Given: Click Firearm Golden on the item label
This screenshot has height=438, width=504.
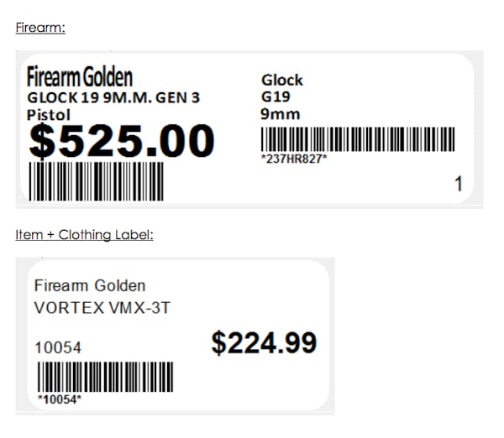Looking at the screenshot, I should click(x=90, y=285).
